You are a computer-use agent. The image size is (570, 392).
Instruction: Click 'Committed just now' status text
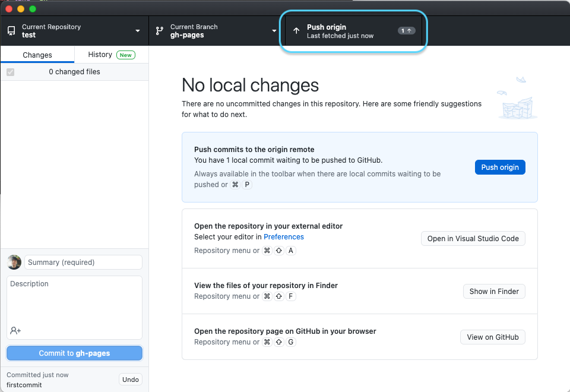(x=37, y=375)
